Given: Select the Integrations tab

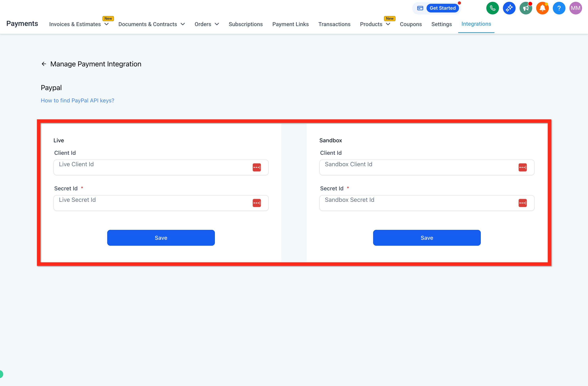Looking at the screenshot, I should [x=476, y=24].
